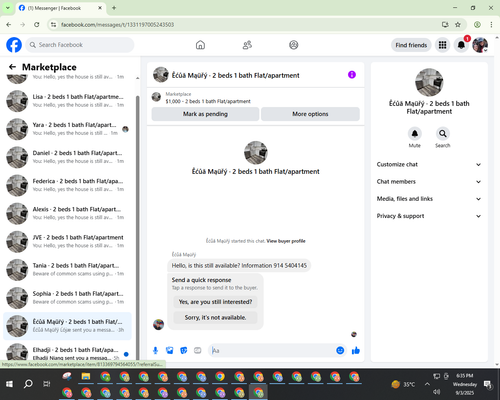Open the Friends icon in top navigation
Viewport: 500px width, 400px height.
(247, 45)
